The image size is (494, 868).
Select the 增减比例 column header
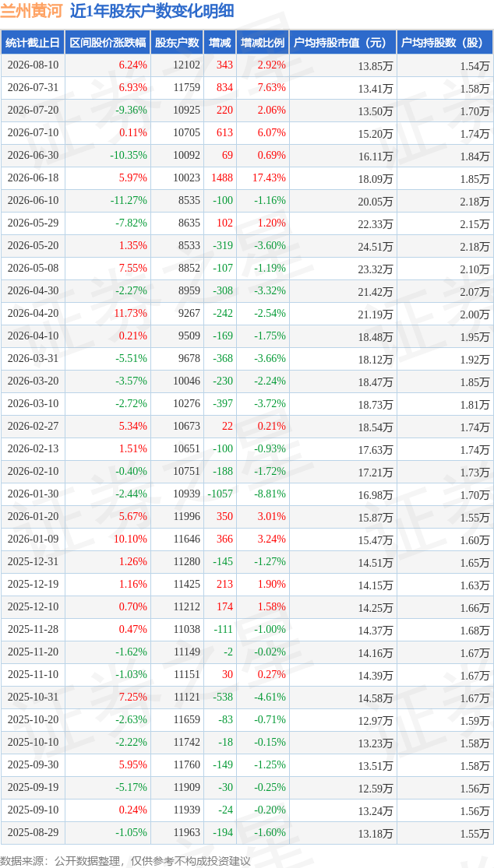[262, 42]
